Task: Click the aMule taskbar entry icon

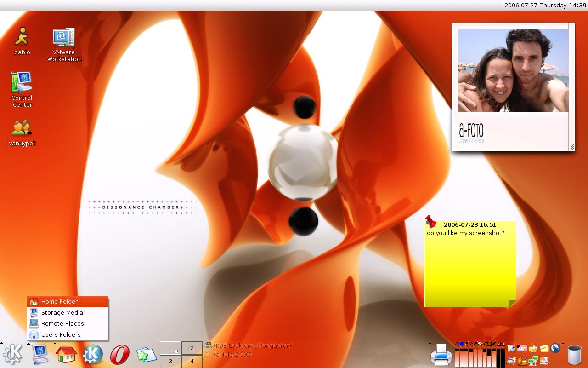Action: (x=208, y=354)
